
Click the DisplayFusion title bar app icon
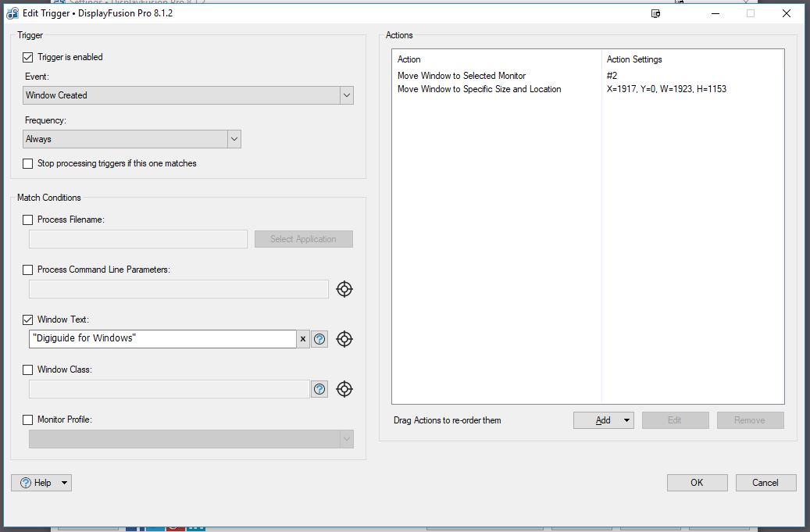click(12, 13)
